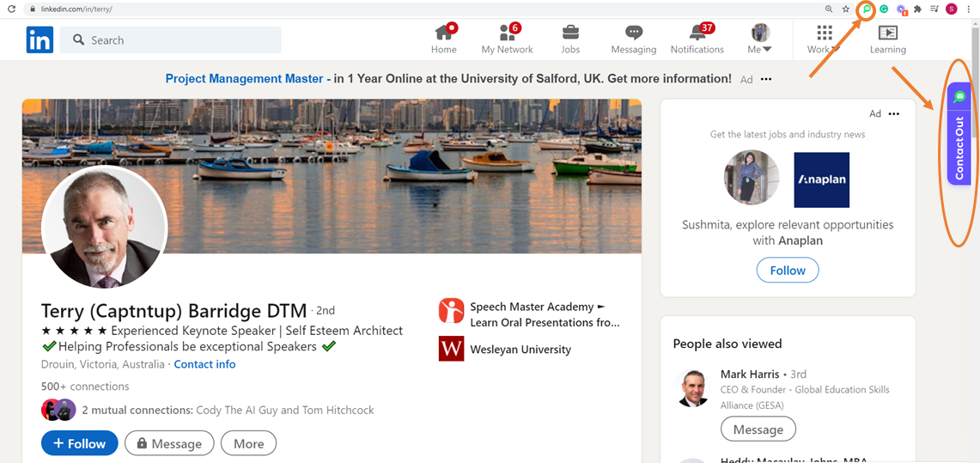Click the People also viewed heading
This screenshot has width=980, height=463.
(727, 344)
